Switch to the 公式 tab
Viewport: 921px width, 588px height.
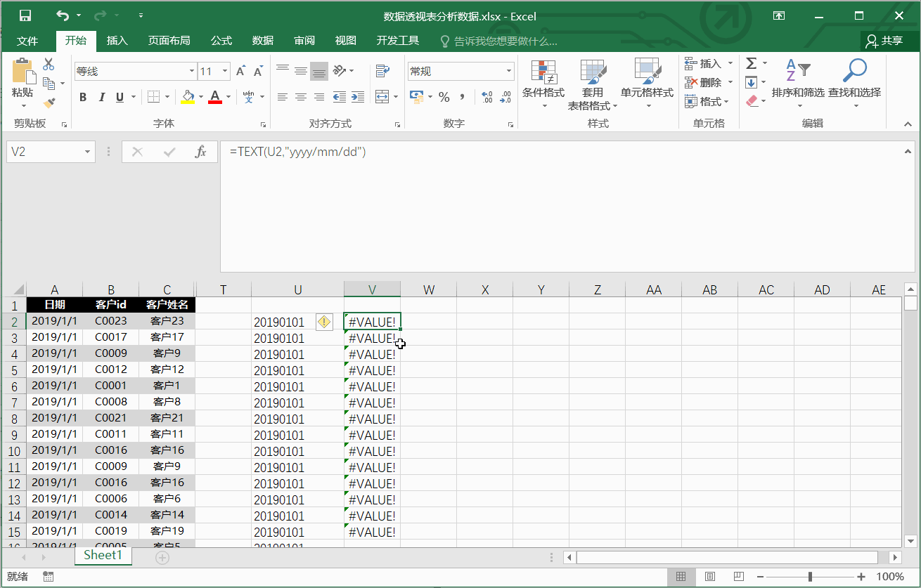click(x=221, y=41)
